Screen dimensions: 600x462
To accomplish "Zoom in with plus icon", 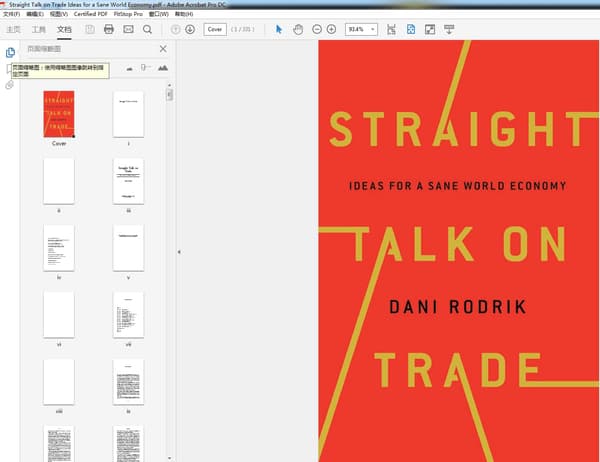I will (x=331, y=29).
